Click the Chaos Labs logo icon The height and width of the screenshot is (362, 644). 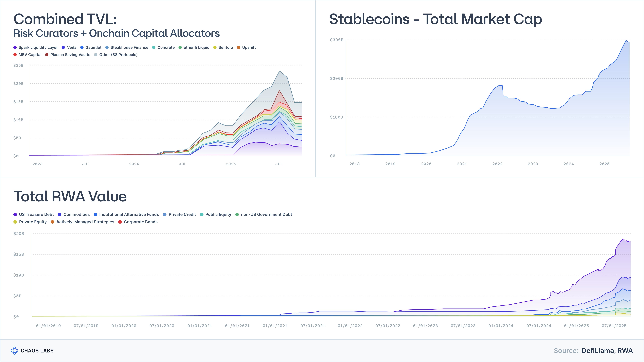point(15,350)
